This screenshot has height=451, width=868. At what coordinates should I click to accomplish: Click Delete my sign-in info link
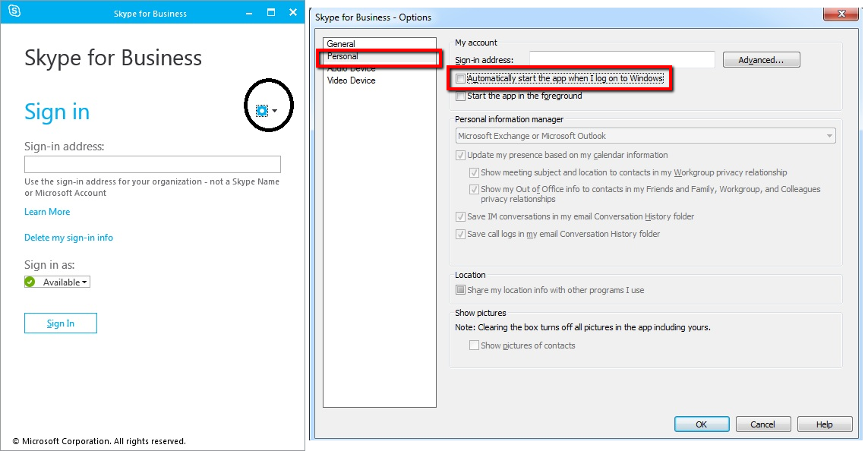[x=68, y=238]
